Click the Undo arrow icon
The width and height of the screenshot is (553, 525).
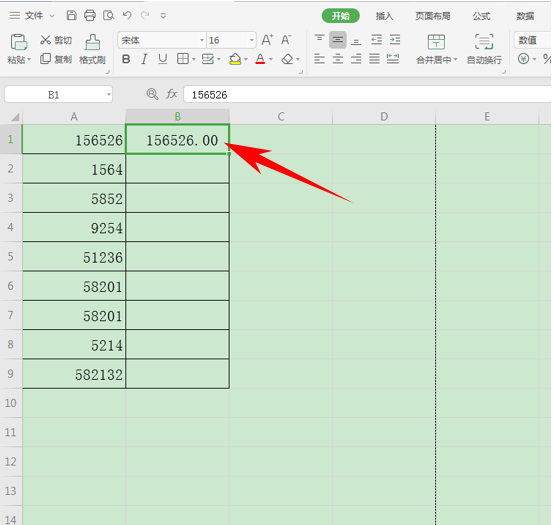click(127, 15)
